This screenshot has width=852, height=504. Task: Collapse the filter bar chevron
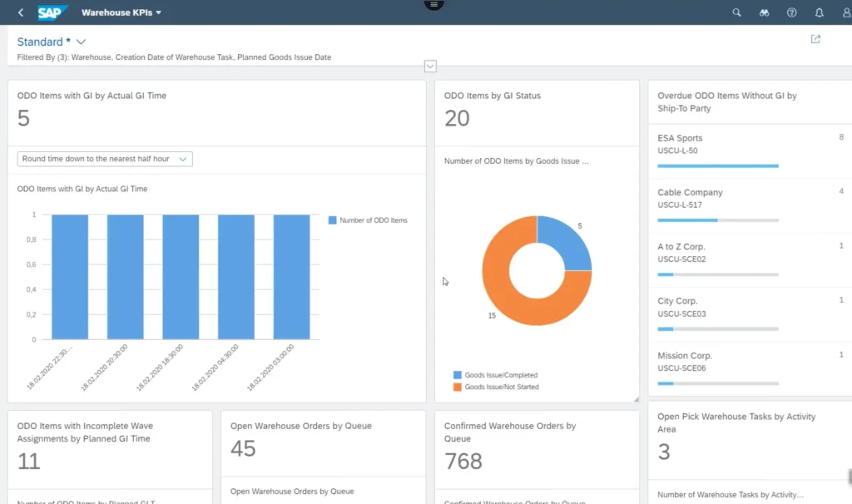click(430, 66)
